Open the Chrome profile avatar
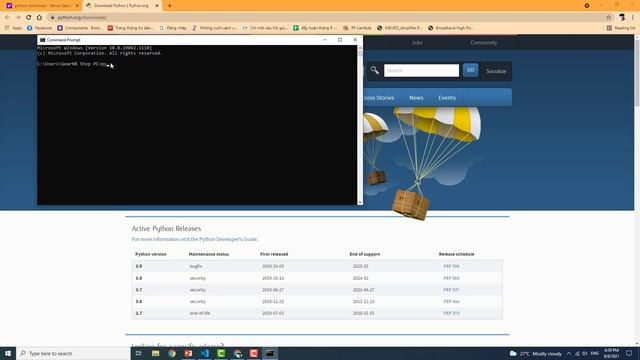640x360 pixels. 622,17
